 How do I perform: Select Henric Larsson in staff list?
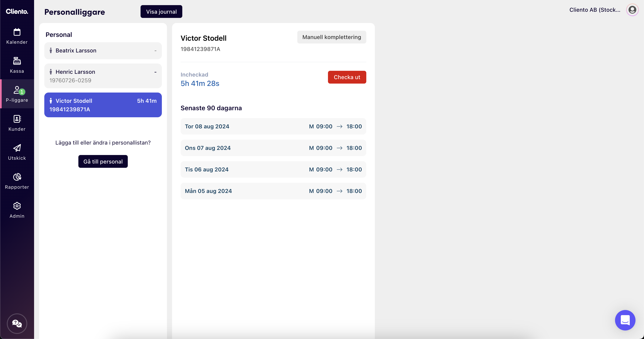coord(103,76)
